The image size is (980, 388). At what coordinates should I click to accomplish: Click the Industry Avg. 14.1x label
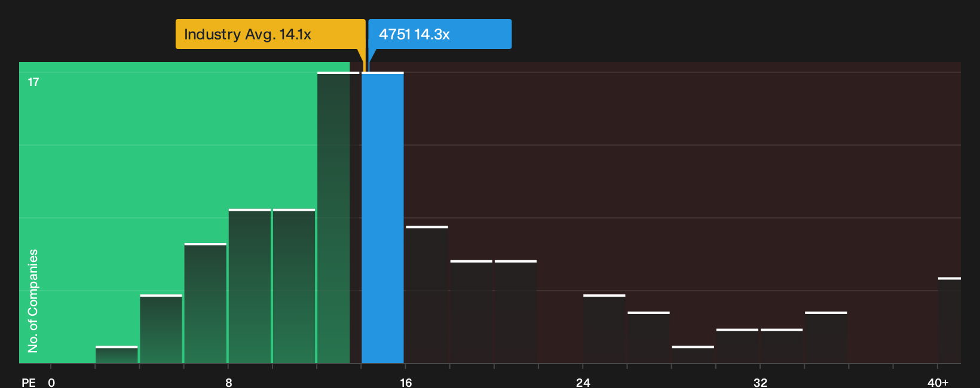[270, 34]
